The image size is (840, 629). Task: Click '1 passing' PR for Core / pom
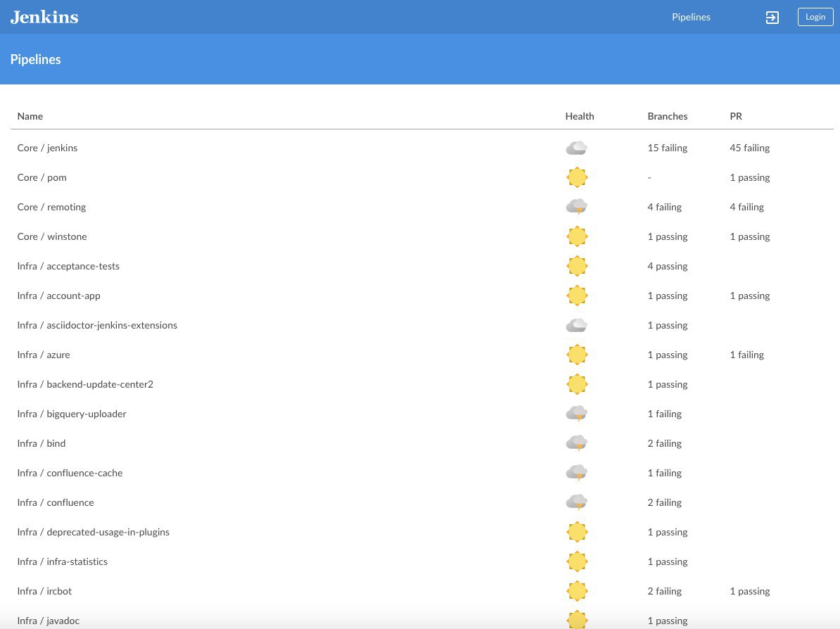point(749,177)
